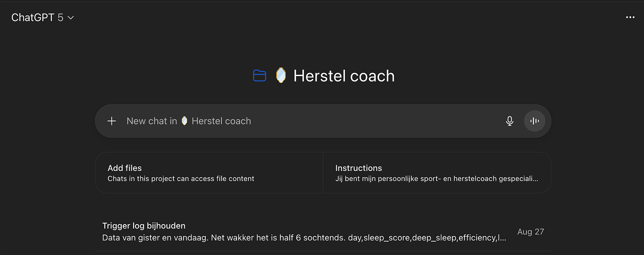This screenshot has height=255, width=644.
Task: Open the project Instructions card
Action: pyautogui.click(x=437, y=173)
